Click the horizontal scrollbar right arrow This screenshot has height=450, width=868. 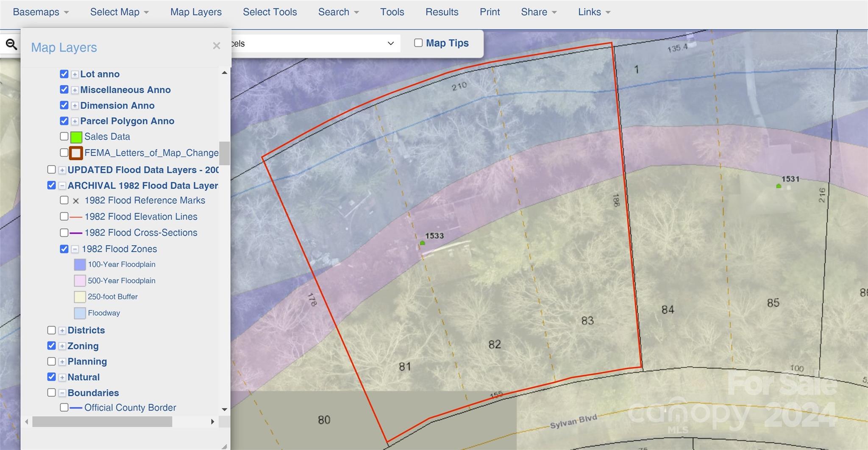coord(213,422)
